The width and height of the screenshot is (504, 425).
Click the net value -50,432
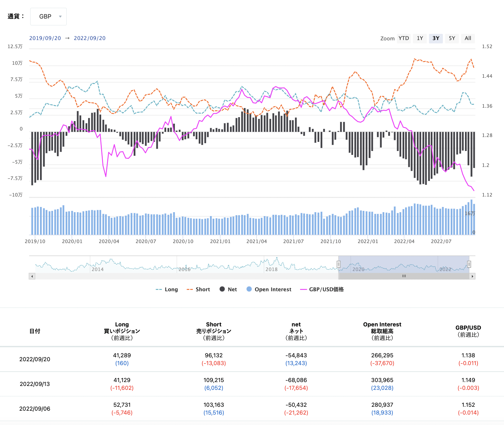(x=296, y=405)
